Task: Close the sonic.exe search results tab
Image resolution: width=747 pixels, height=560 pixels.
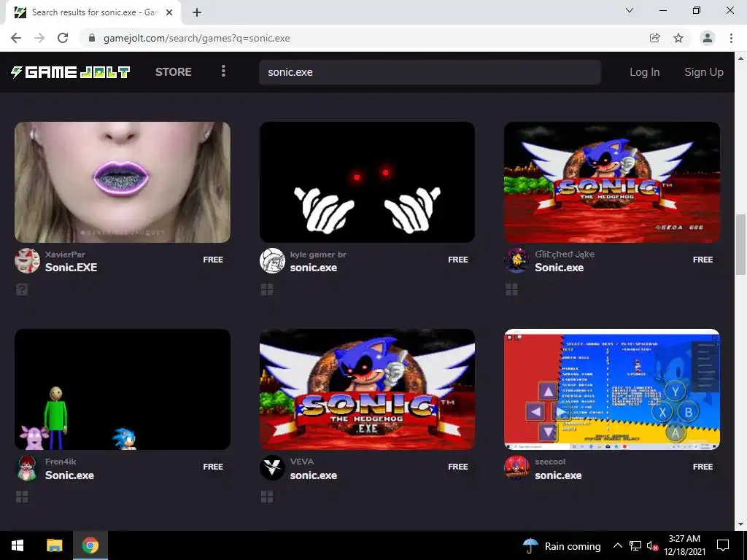Action: coord(169,12)
